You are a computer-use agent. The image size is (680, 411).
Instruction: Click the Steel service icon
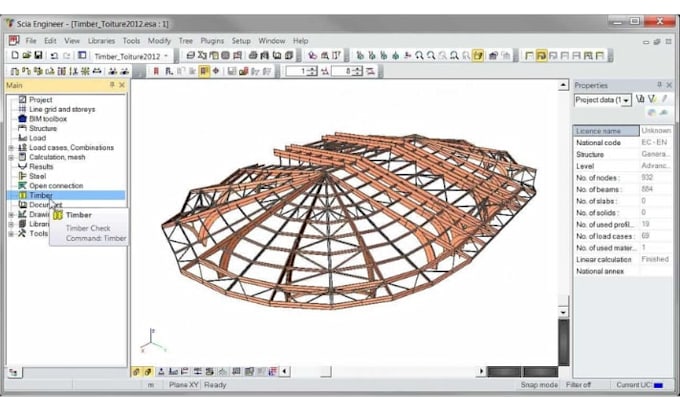[23, 176]
